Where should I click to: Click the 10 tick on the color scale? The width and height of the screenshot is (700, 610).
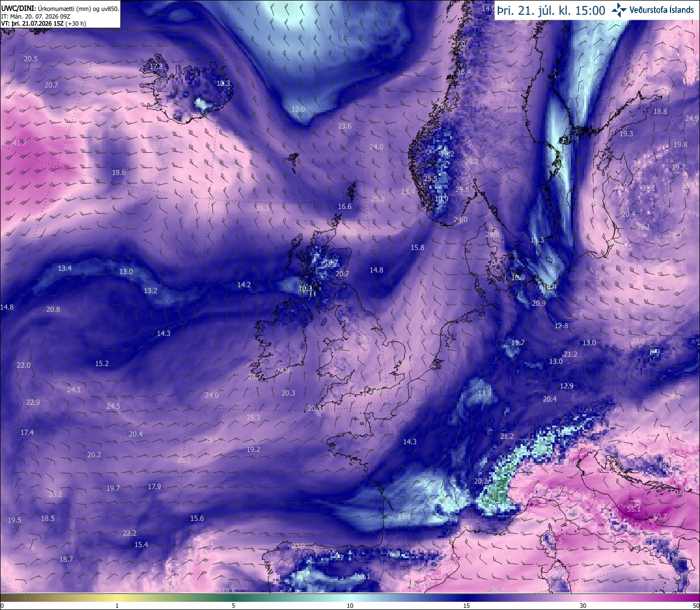pyautogui.click(x=350, y=606)
